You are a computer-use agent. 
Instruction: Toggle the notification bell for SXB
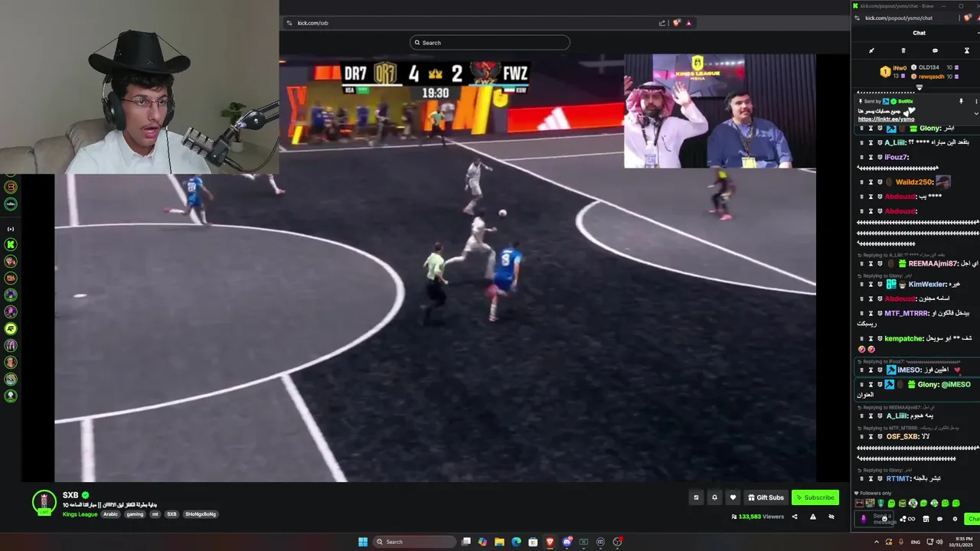point(714,497)
